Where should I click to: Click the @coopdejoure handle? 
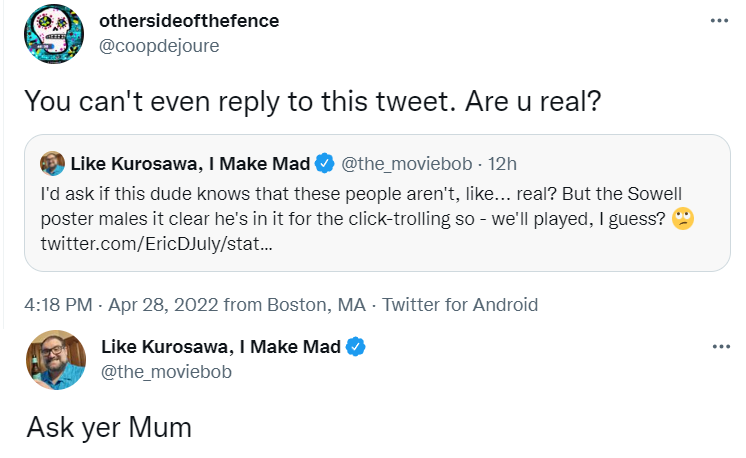tap(160, 45)
